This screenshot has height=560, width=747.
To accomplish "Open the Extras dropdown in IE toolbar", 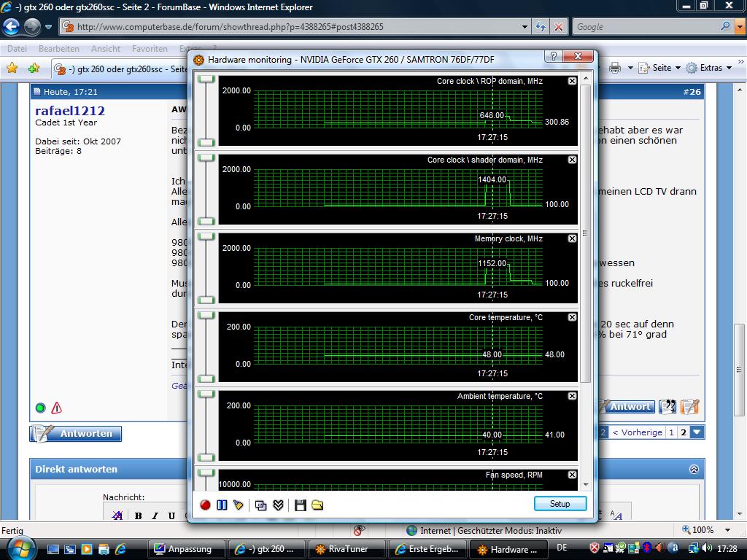I will click(709, 68).
